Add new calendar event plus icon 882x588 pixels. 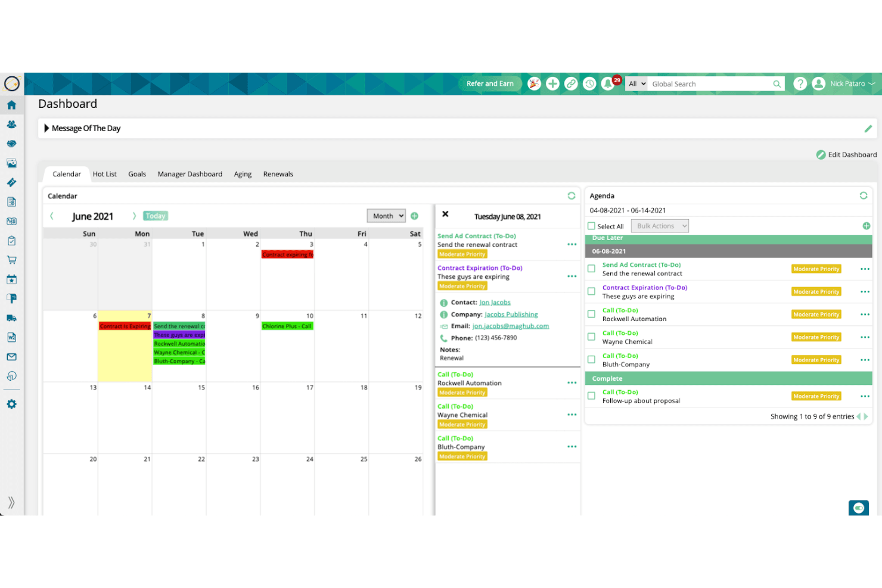coord(414,216)
